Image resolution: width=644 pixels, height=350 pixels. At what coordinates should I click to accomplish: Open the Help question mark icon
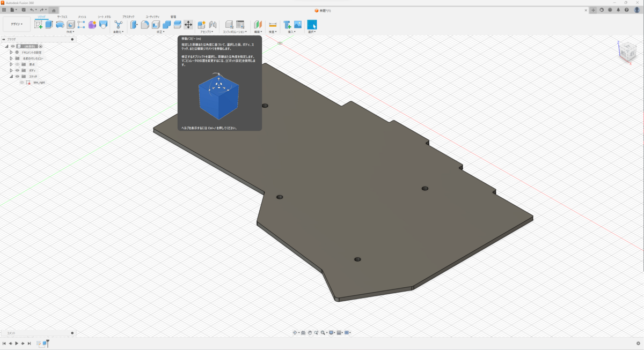626,10
